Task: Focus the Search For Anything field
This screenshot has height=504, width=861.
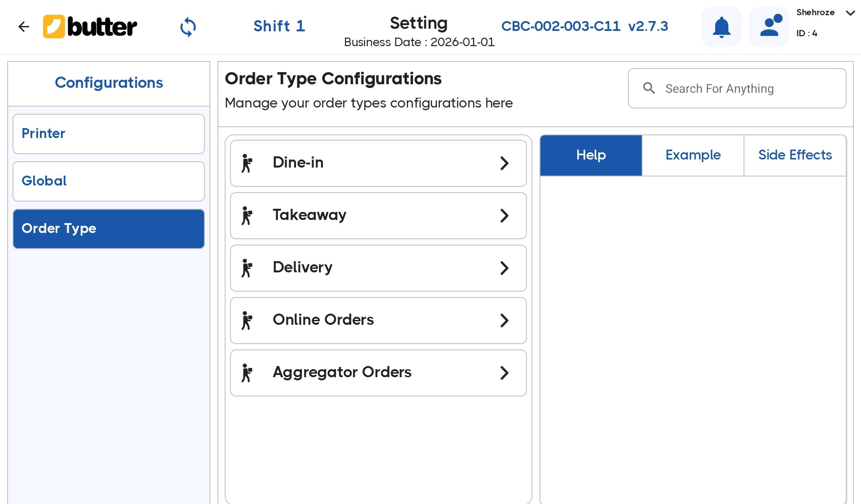Action: coord(744,88)
